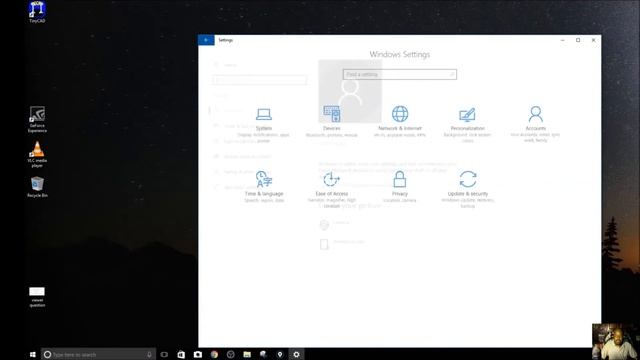Select the VLC media player desktop icon
This screenshot has height=360, width=640.
click(37, 154)
